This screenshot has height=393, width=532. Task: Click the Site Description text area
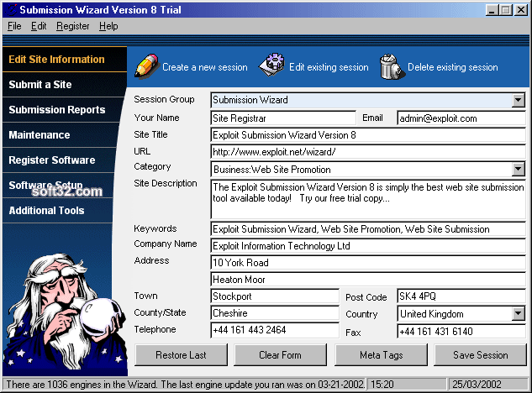pyautogui.click(x=368, y=199)
